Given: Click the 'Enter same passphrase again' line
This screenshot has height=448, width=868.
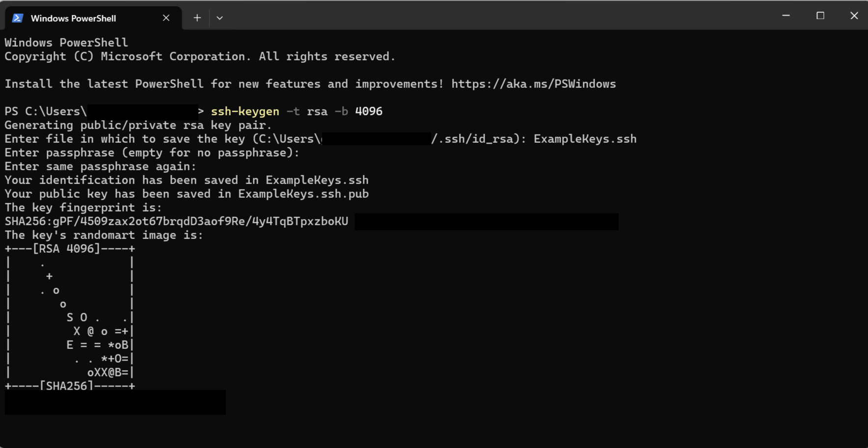Looking at the screenshot, I should point(100,166).
